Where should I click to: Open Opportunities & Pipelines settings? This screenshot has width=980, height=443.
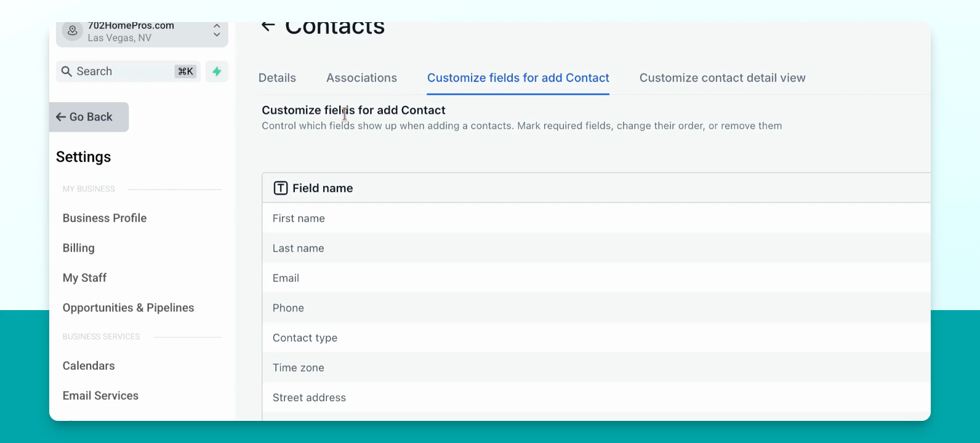click(128, 308)
